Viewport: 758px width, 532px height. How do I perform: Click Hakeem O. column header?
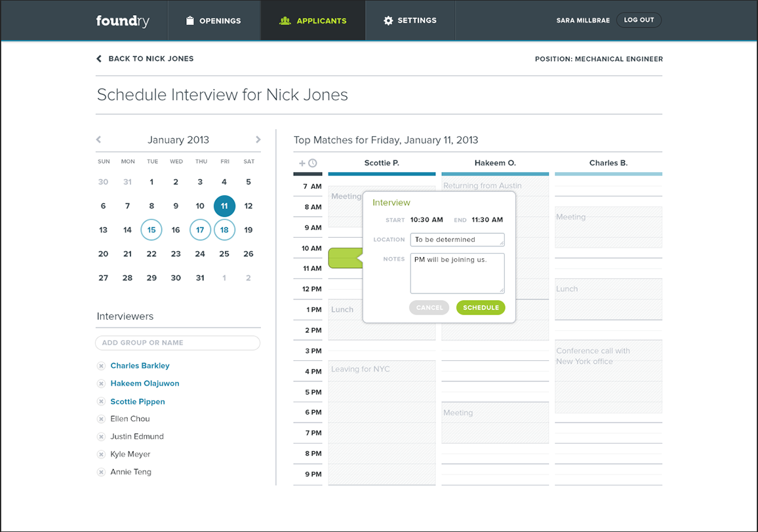click(495, 163)
